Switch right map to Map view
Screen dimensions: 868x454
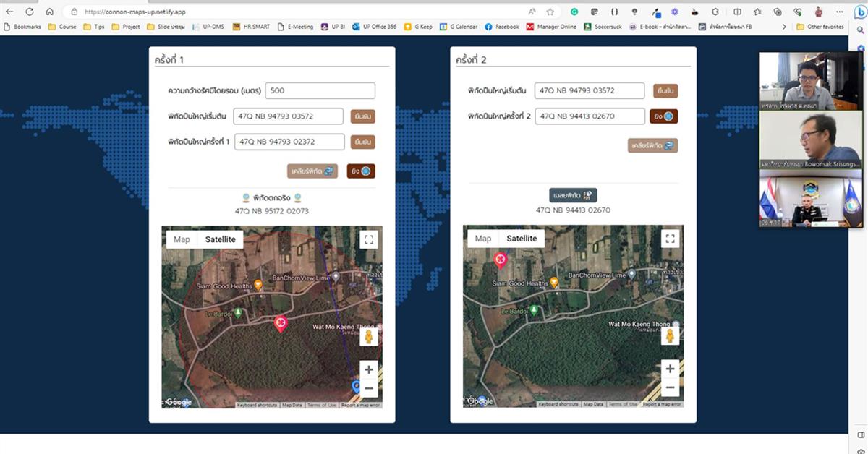(x=483, y=239)
